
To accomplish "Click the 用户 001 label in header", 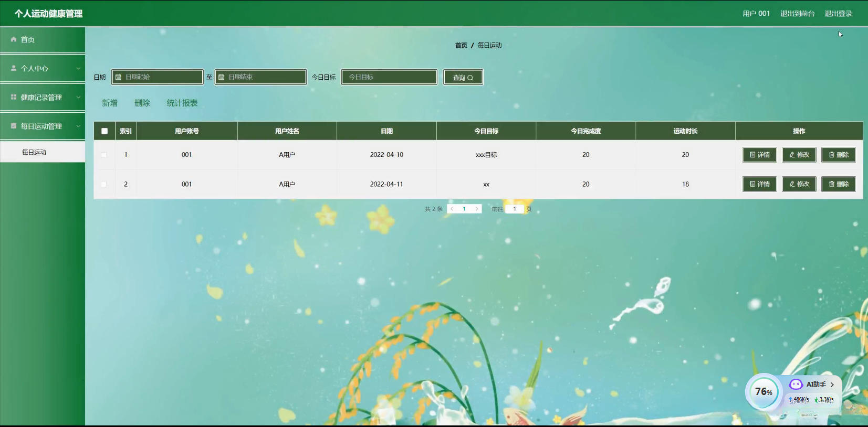I will tap(756, 14).
